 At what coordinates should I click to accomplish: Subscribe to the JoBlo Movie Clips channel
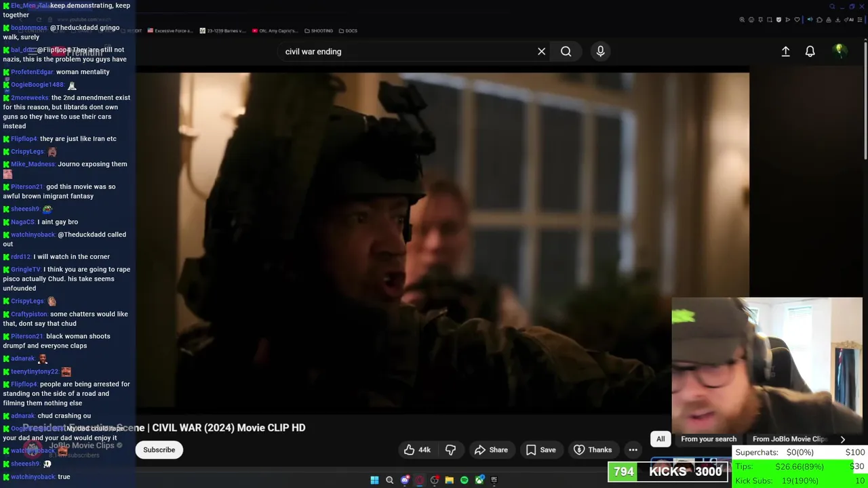coord(159,450)
